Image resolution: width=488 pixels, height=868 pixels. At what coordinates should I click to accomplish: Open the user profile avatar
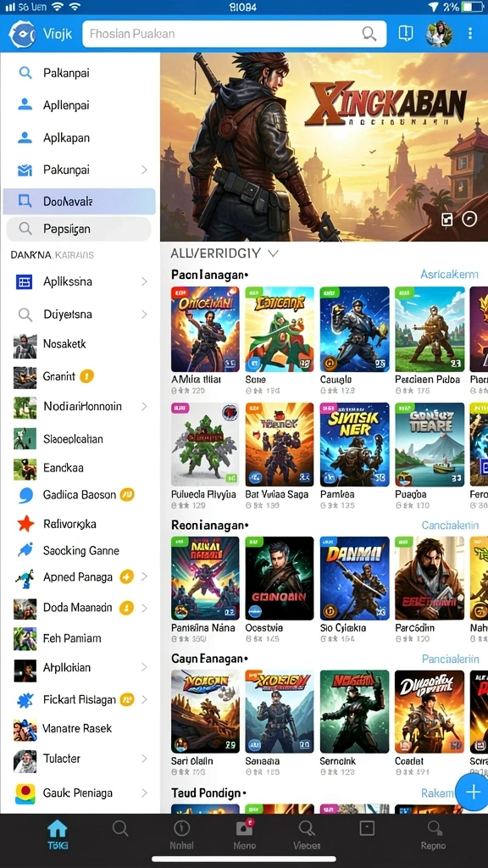[439, 33]
